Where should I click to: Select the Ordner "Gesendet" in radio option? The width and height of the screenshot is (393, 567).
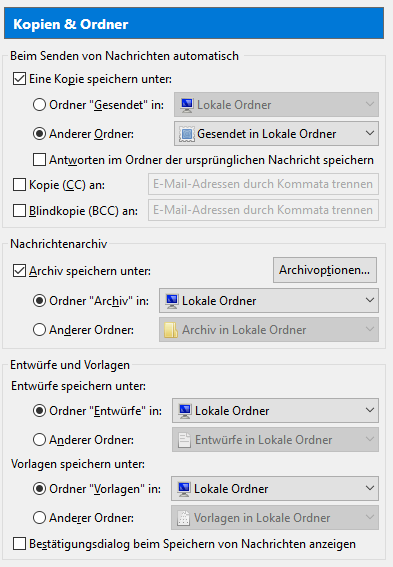tap(39, 105)
